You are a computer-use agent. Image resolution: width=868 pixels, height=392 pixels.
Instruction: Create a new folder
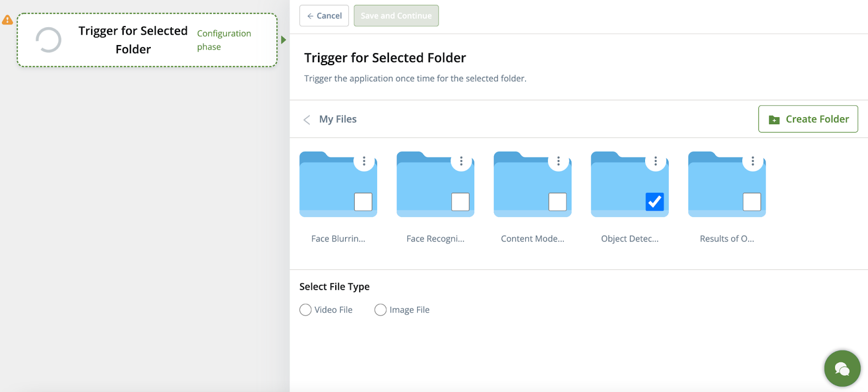point(808,119)
